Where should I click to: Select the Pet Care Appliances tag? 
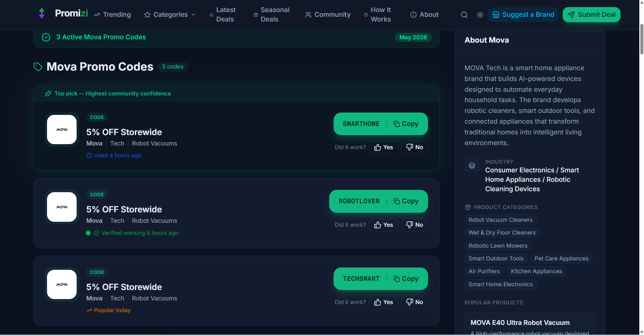click(561, 258)
